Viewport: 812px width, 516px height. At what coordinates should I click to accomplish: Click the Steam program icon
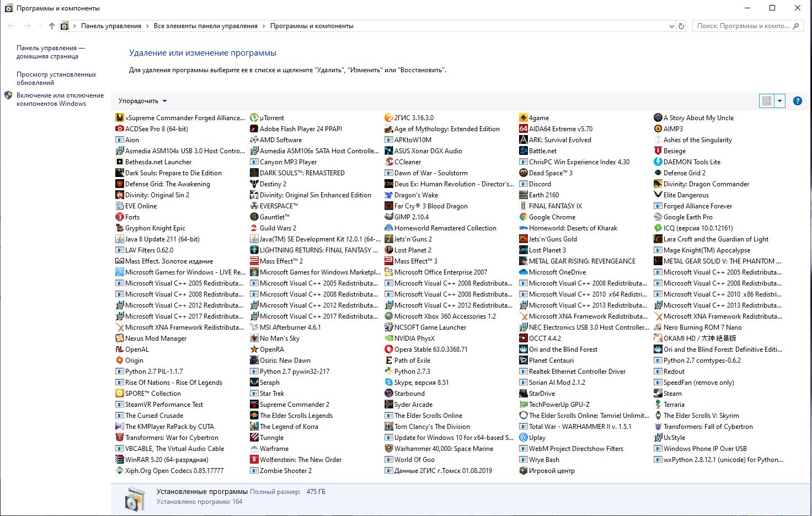[658, 393]
